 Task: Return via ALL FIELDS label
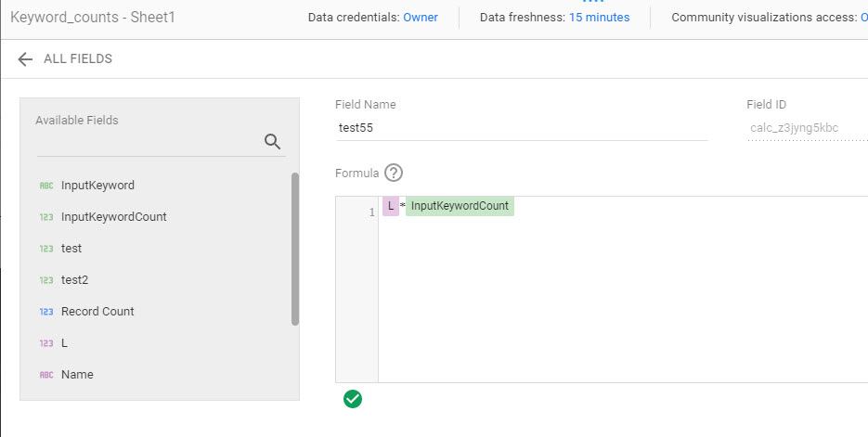pos(78,58)
